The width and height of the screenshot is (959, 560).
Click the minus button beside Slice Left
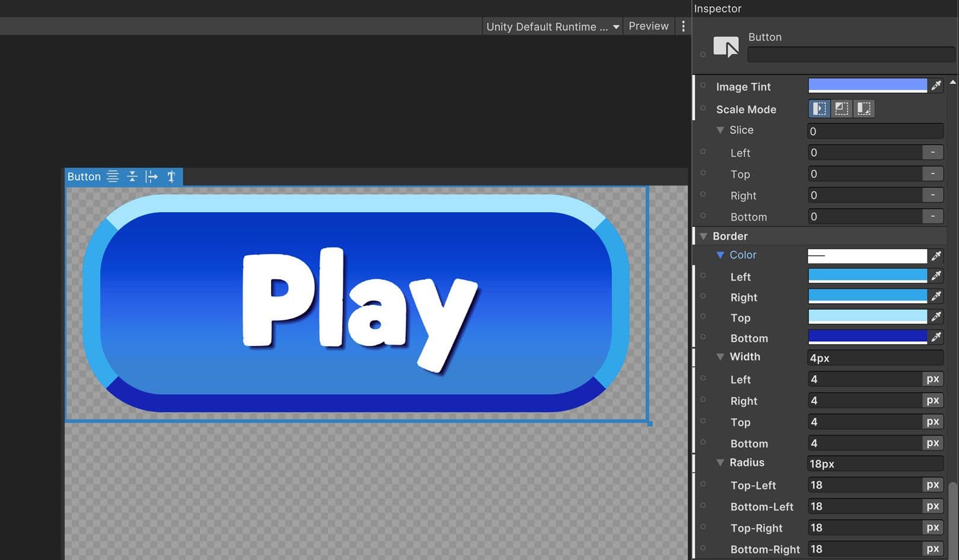[x=933, y=152]
